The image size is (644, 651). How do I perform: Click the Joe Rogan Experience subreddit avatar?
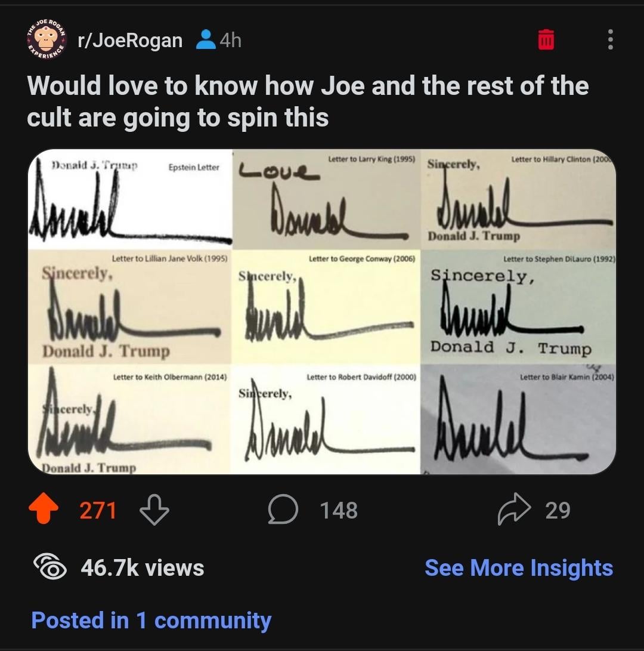(47, 39)
